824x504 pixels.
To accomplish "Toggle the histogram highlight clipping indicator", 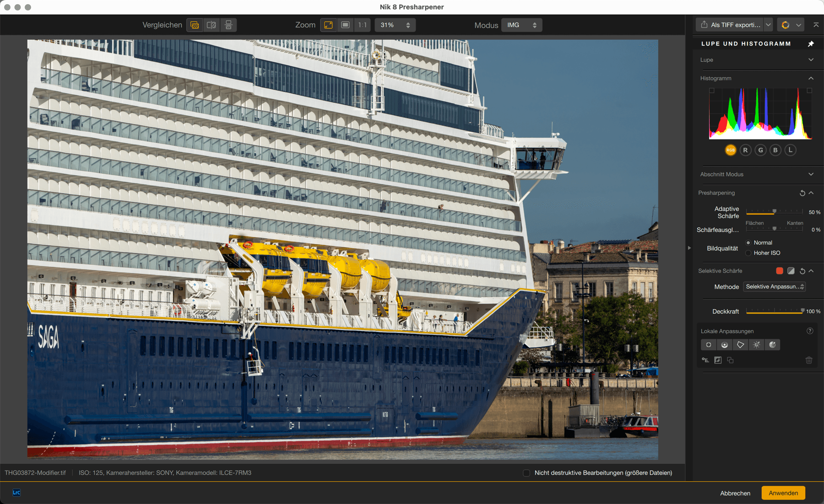I will click(x=809, y=91).
